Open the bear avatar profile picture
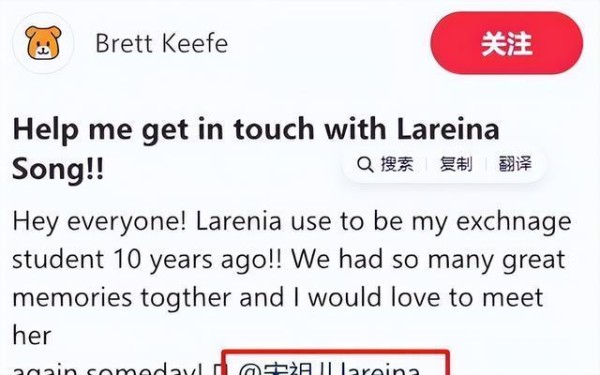600x375 pixels. 43,43
